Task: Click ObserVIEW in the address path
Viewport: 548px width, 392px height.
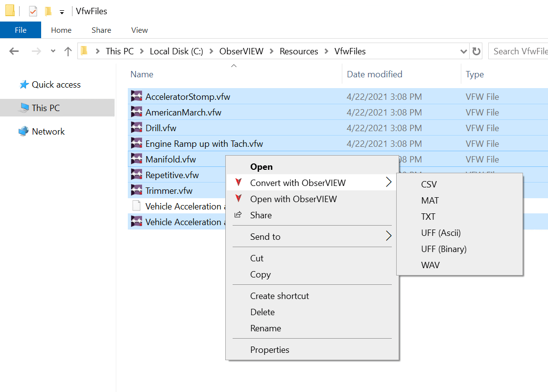Action: point(241,51)
